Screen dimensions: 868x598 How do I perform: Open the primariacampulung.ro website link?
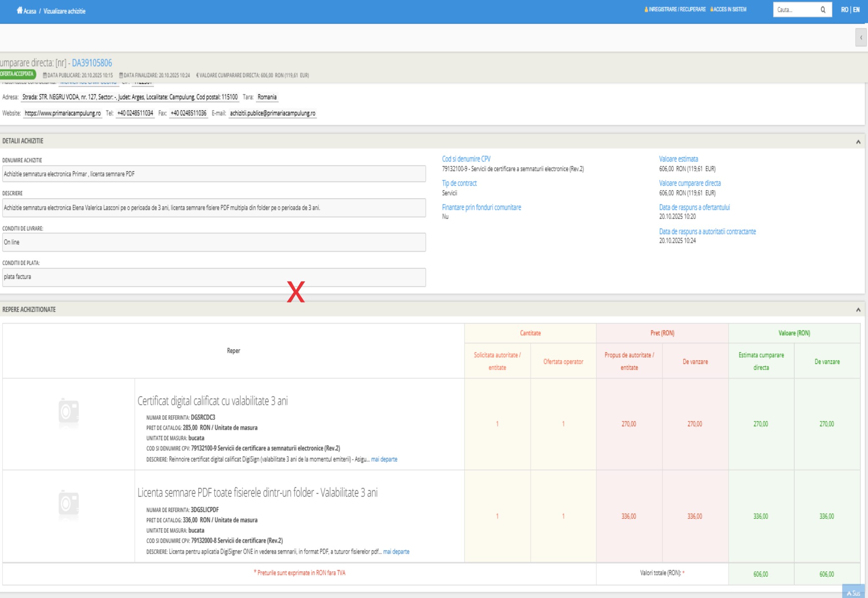tap(63, 113)
